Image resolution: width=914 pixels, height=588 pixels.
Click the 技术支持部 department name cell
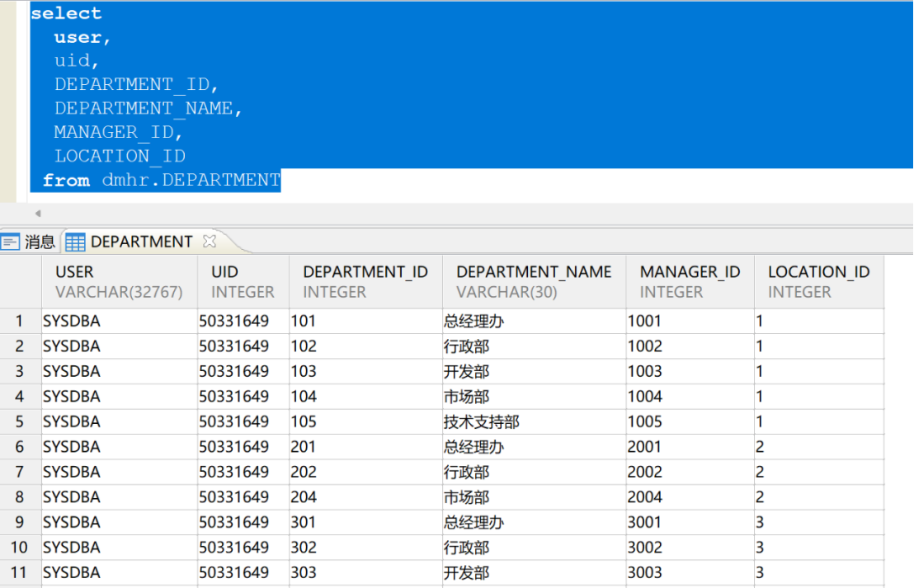tap(534, 422)
